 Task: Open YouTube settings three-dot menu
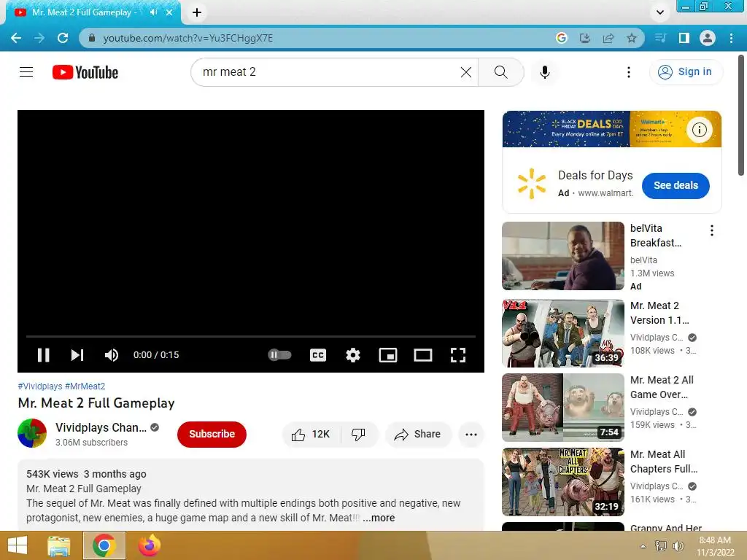629,72
